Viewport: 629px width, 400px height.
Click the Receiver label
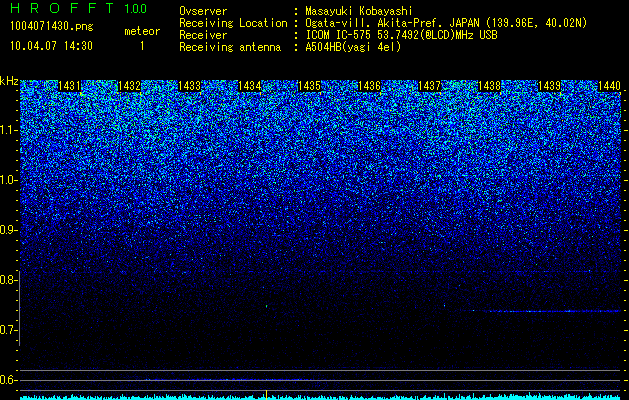[203, 35]
